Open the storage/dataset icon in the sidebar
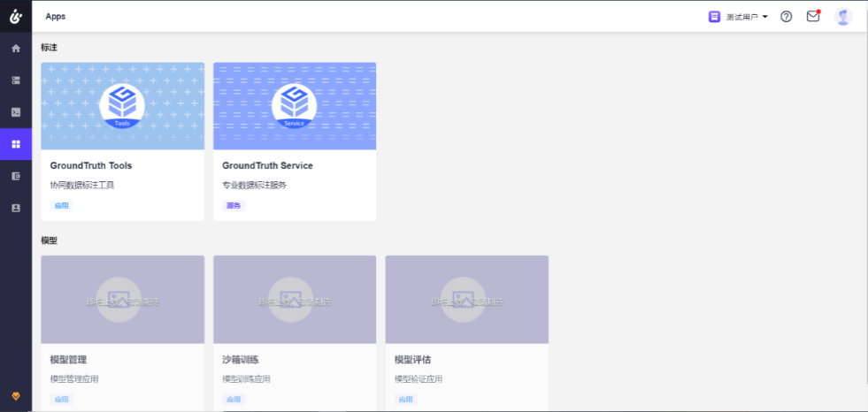Viewport: 868px width, 412px height. point(15,80)
